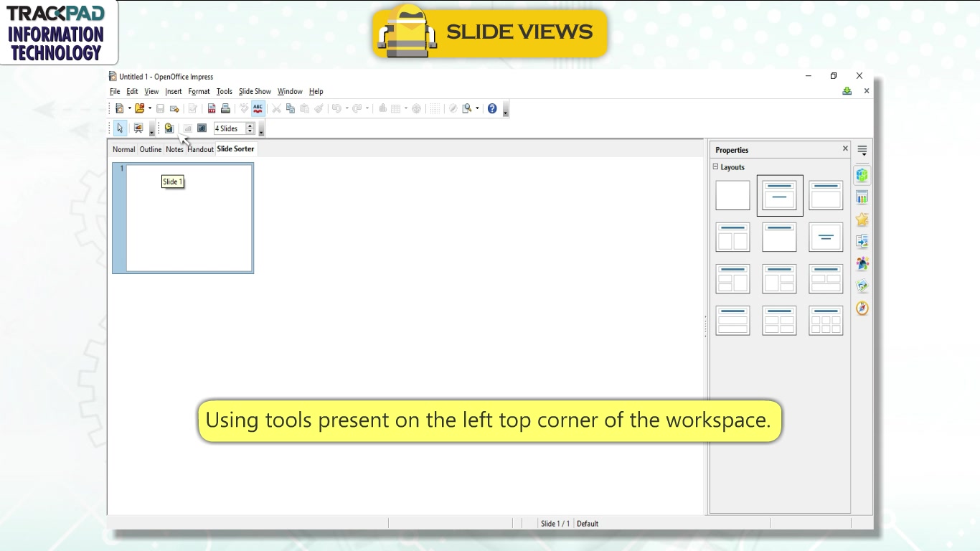980x551 pixels.
Task: Increase slides per row with up arrow
Action: 250,126
